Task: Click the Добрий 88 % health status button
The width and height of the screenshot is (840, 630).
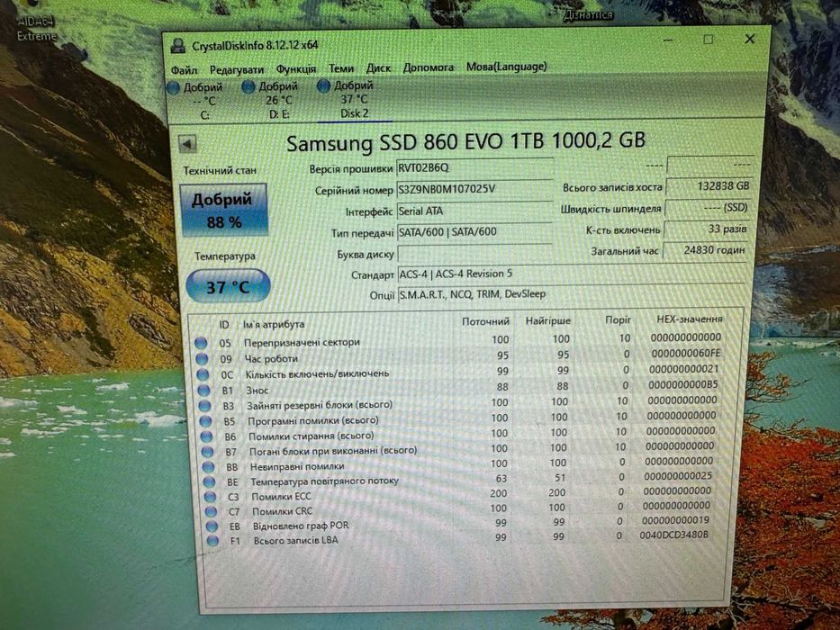Action: tap(223, 210)
